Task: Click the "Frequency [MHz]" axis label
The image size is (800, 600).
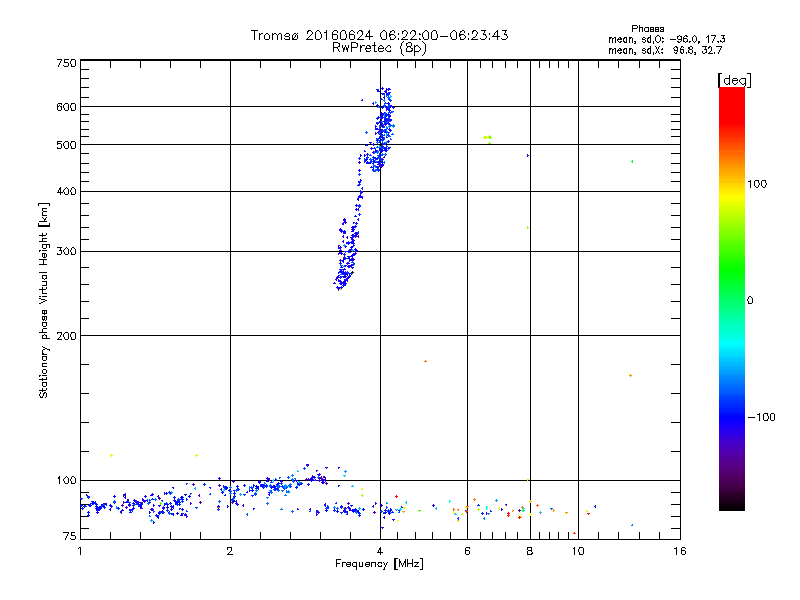Action: pyautogui.click(x=379, y=563)
